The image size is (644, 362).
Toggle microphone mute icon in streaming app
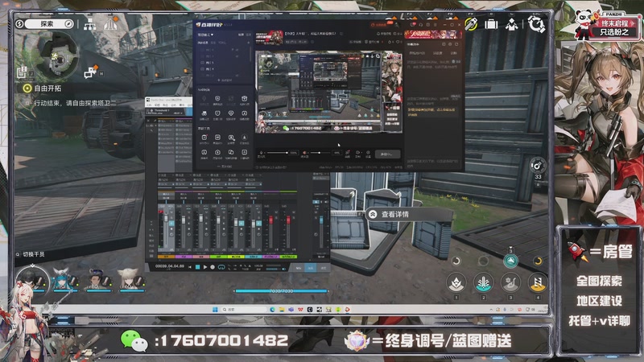pos(261,152)
